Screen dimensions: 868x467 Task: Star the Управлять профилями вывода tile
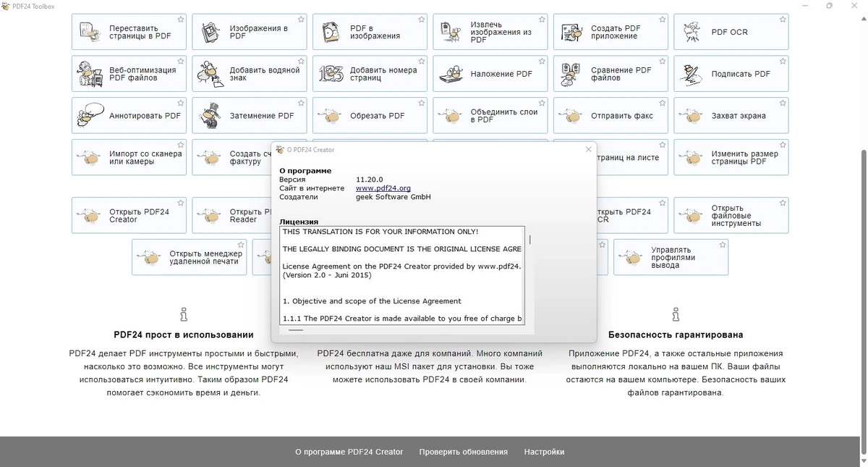point(722,245)
